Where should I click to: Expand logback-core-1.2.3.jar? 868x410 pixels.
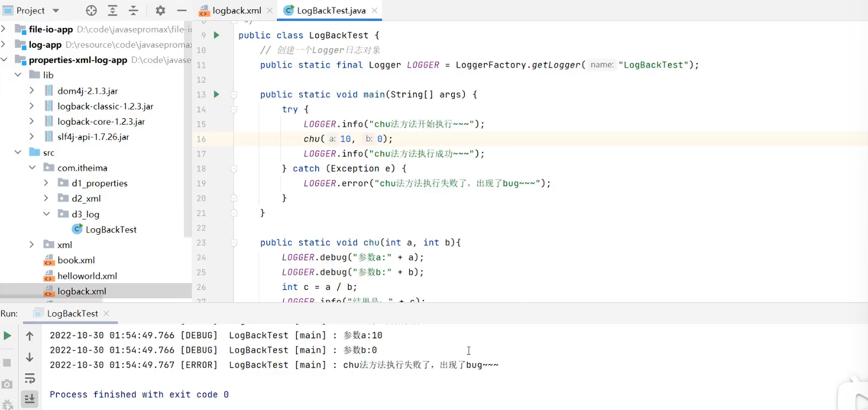(31, 122)
